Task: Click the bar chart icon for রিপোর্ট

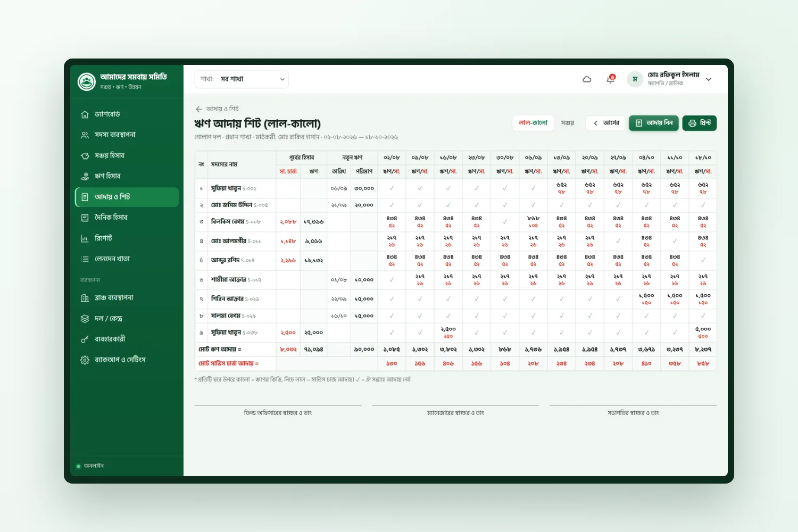Action: click(x=85, y=238)
